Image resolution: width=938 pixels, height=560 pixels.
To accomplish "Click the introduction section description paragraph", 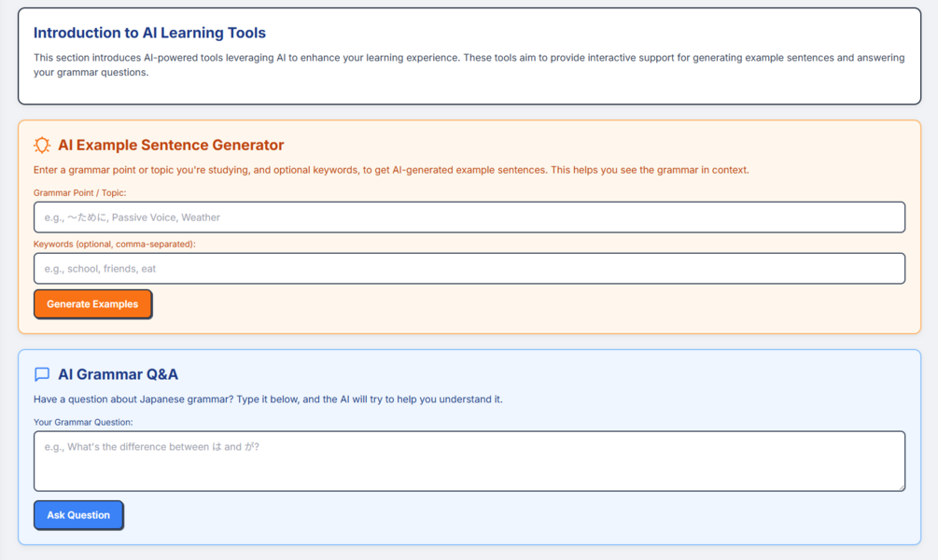I will tap(469, 64).
